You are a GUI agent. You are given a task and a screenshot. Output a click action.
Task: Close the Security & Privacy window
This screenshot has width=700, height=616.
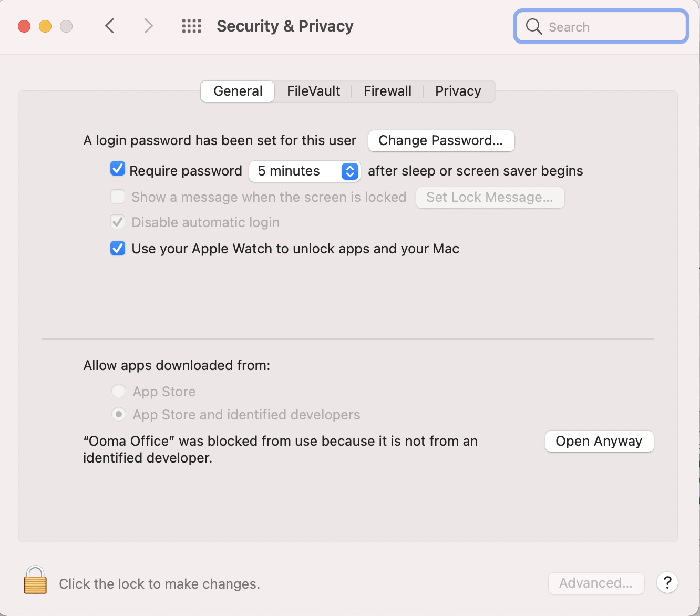(24, 26)
